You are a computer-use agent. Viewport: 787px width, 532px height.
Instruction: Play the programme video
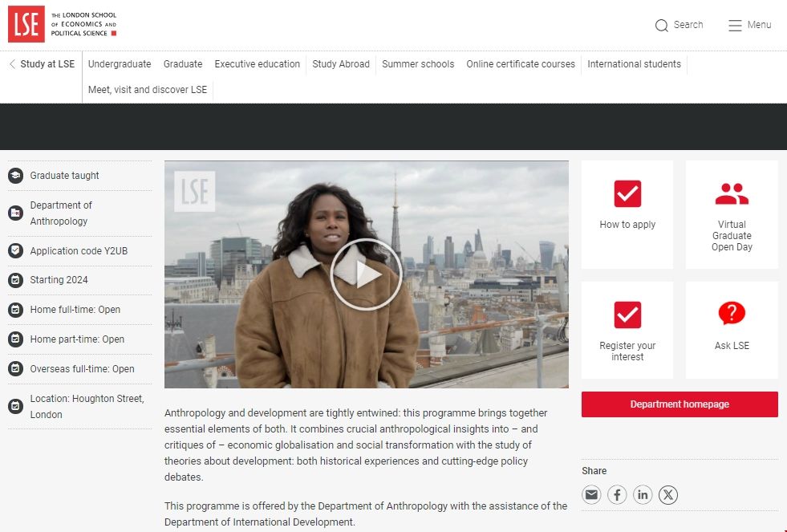pyautogui.click(x=366, y=274)
